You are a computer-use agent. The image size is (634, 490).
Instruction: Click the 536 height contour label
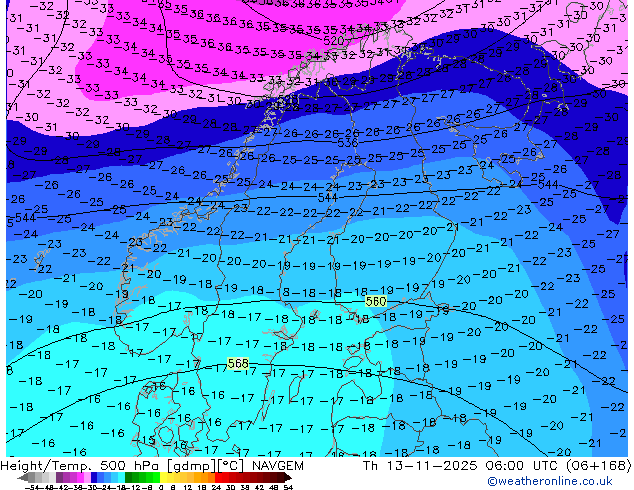click(x=347, y=142)
